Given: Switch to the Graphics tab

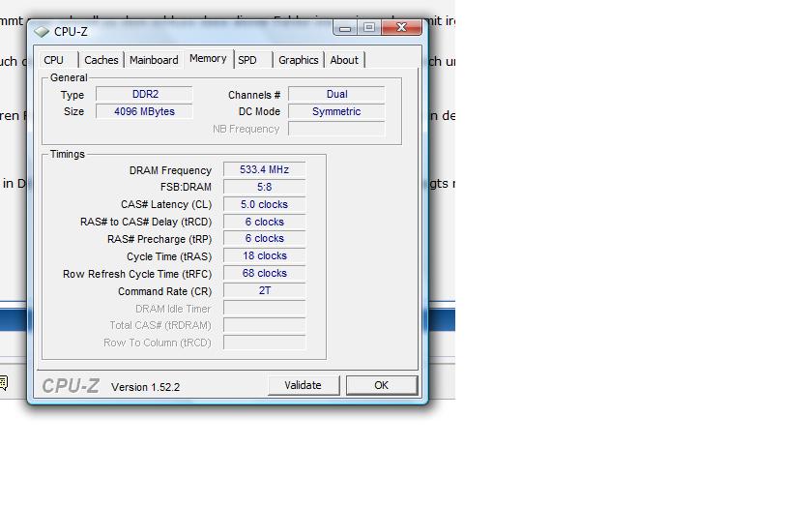Looking at the screenshot, I should click(299, 60).
